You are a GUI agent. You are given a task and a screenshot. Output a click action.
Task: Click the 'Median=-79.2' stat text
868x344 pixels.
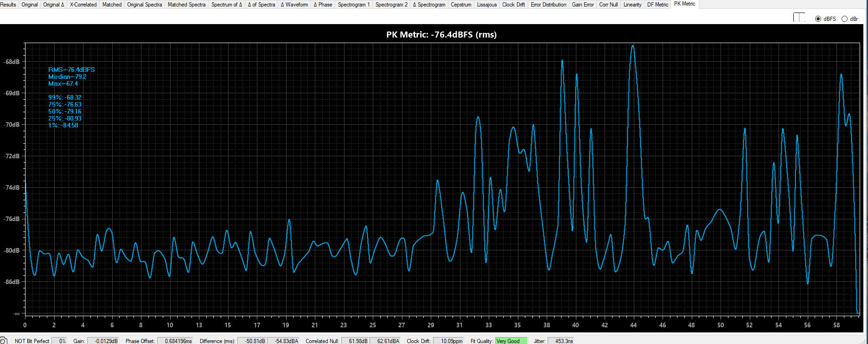tap(67, 76)
